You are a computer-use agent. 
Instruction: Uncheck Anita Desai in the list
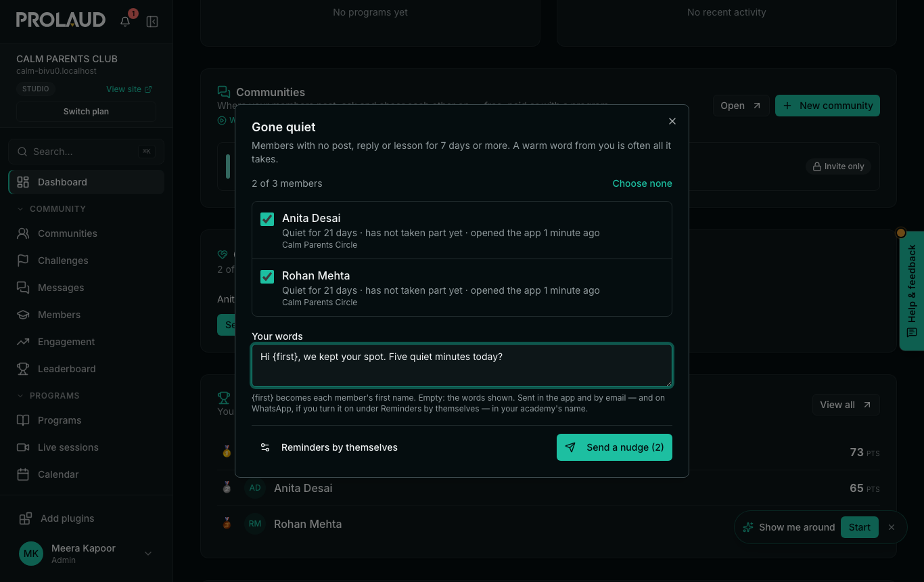coord(267,219)
